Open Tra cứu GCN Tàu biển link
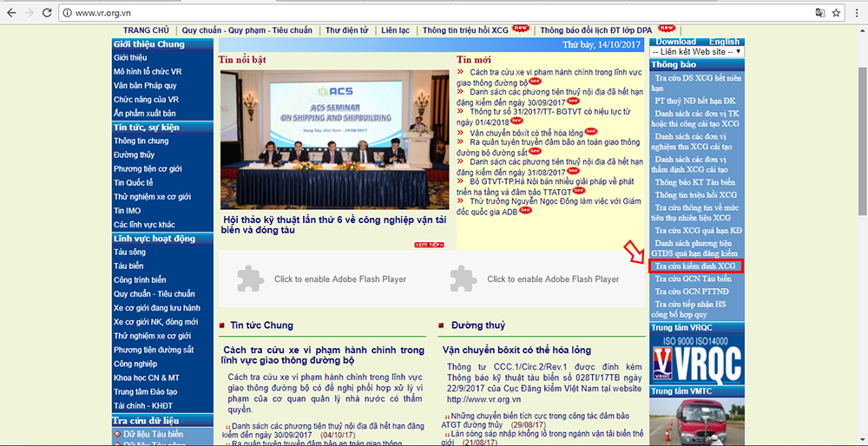The image size is (868, 446). (x=693, y=279)
